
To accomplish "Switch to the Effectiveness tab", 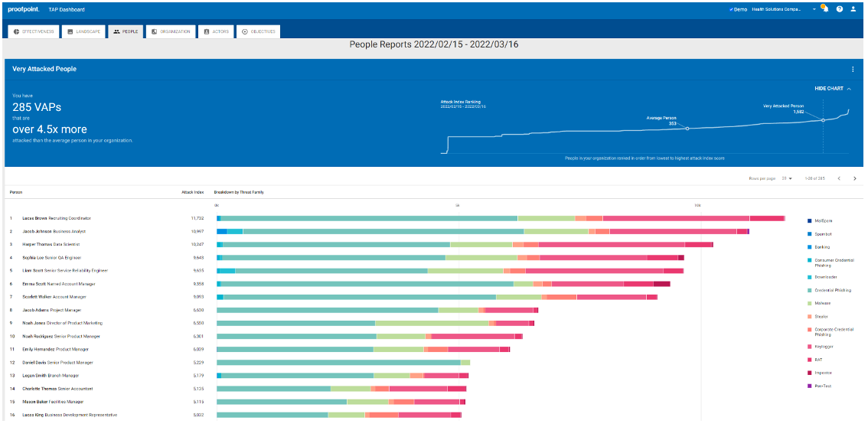I will pos(34,31).
